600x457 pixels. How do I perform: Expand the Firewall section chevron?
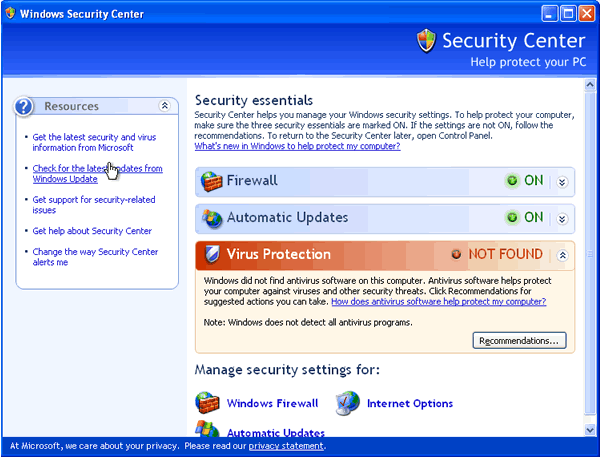pos(562,182)
